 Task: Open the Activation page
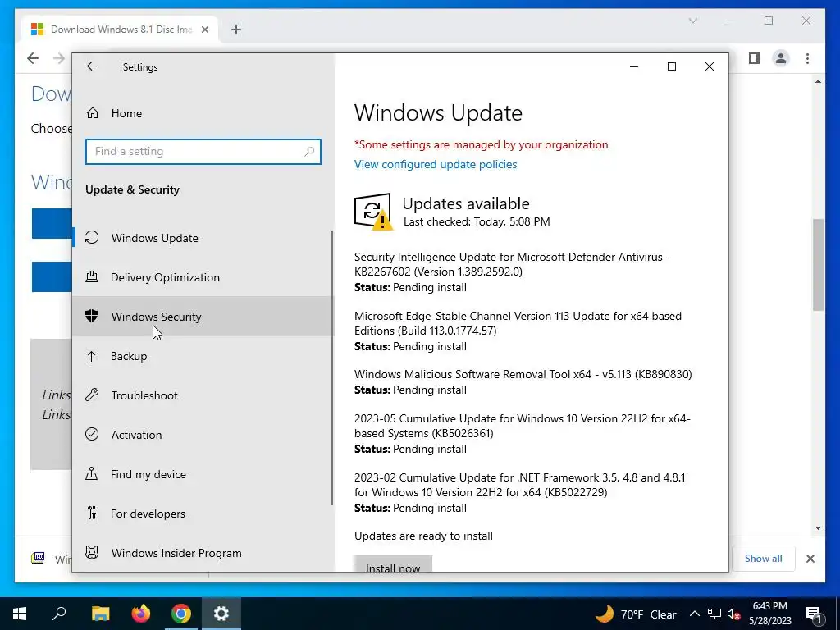[x=203, y=435]
